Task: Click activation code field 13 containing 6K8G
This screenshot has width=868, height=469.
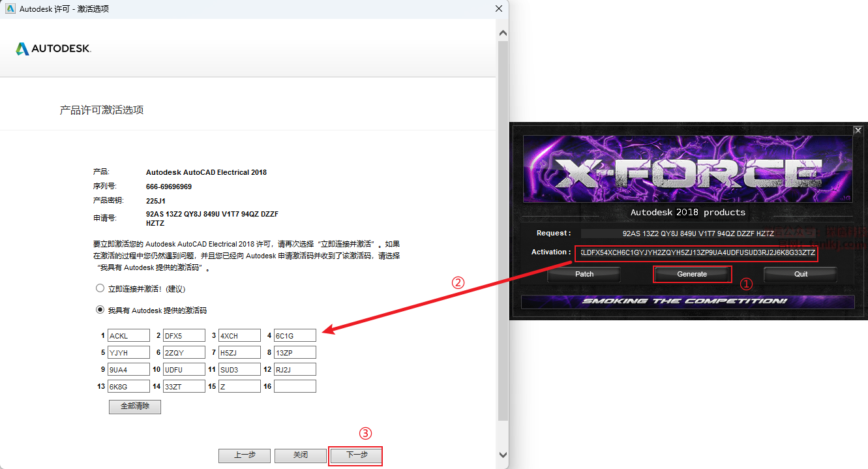Action: tap(128, 386)
